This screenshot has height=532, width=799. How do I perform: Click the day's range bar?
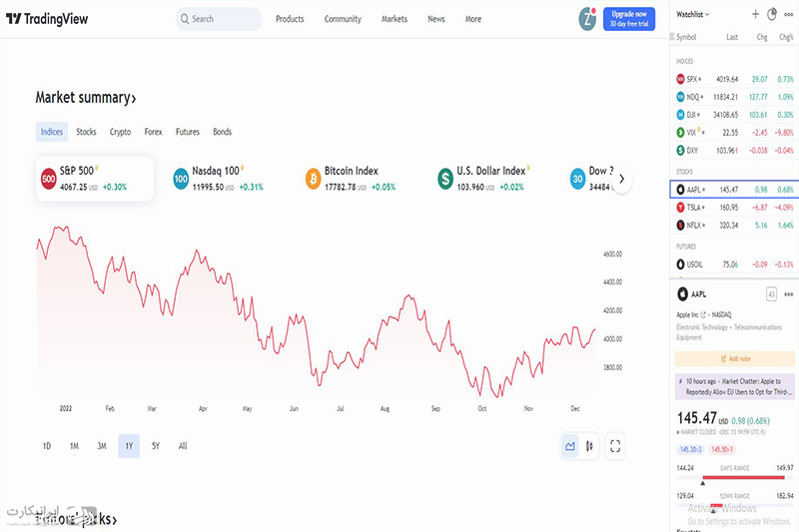735,477
